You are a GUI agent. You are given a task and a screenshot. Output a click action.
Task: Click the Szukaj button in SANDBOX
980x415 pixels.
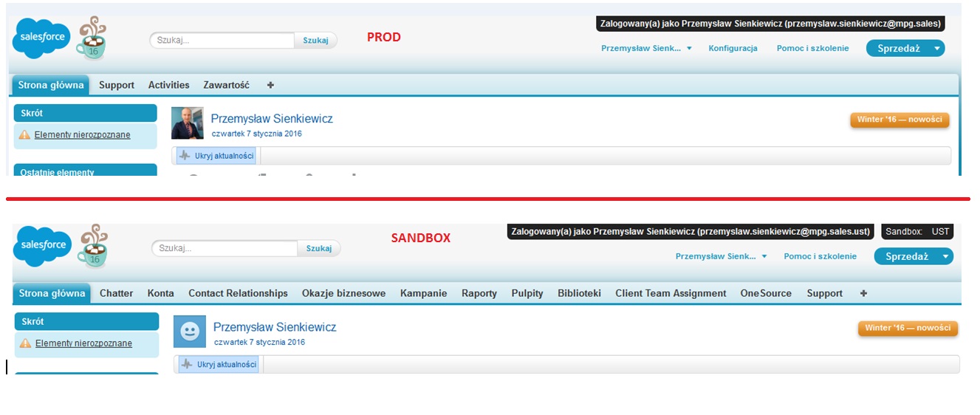319,248
